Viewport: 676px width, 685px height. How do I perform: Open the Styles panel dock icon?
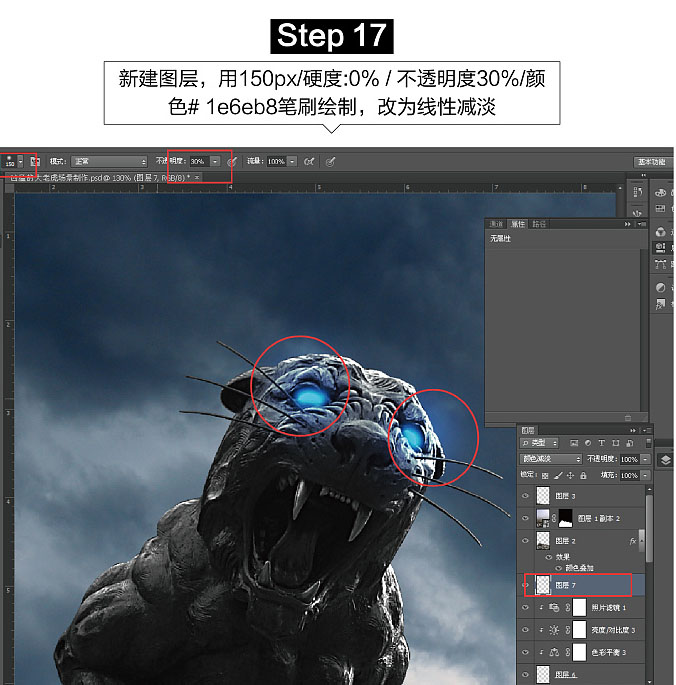[661, 304]
